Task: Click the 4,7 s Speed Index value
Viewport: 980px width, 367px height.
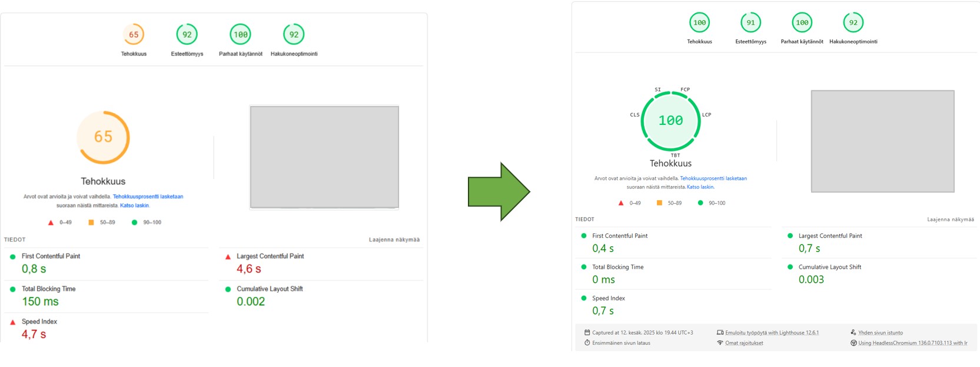Action: (34, 335)
